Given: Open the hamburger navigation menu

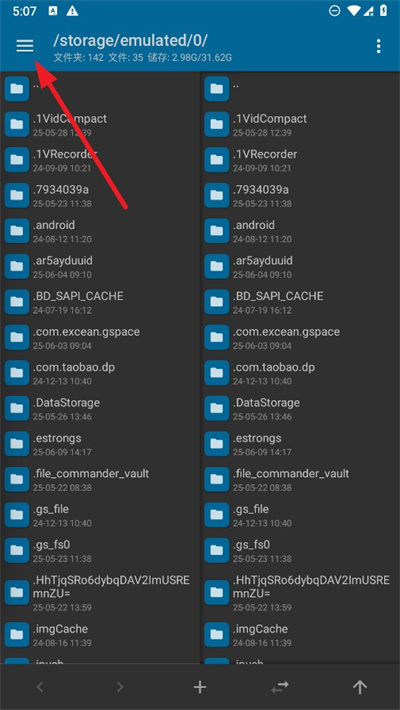Looking at the screenshot, I should pyautogui.click(x=25, y=46).
